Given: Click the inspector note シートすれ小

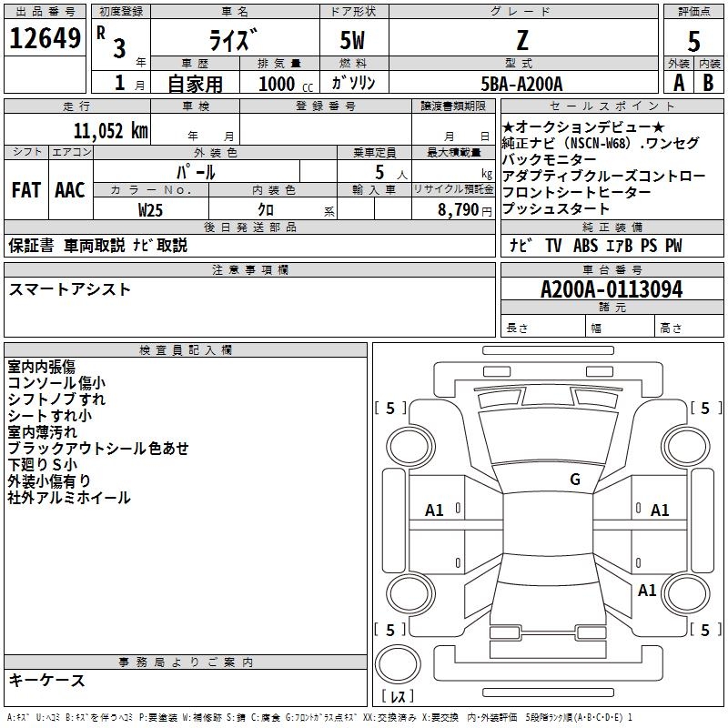Looking at the screenshot, I should (x=49, y=416).
